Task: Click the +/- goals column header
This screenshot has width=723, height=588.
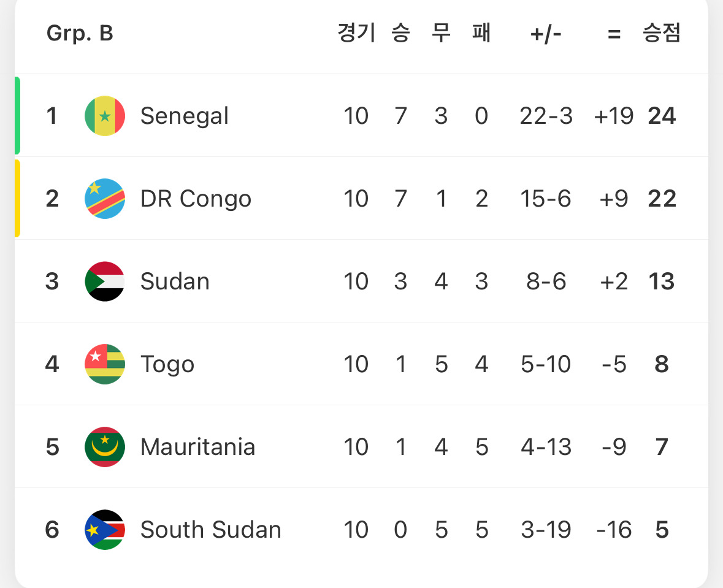Action: [546, 34]
